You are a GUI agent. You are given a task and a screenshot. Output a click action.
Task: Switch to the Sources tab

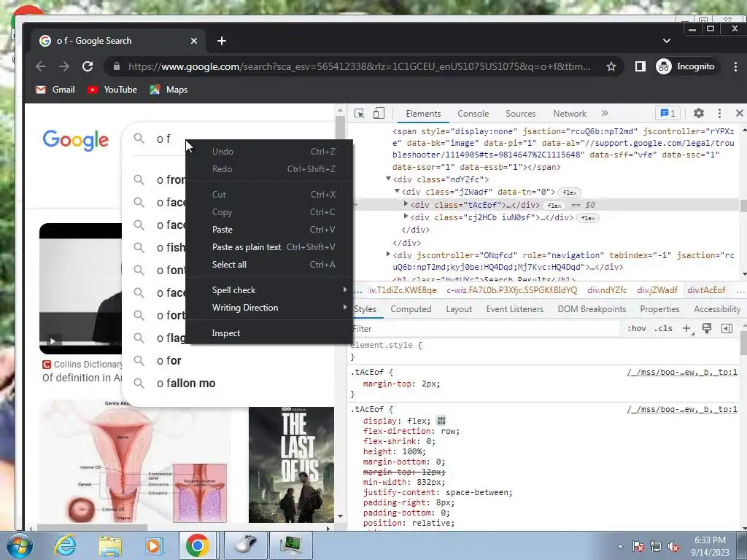[521, 113]
